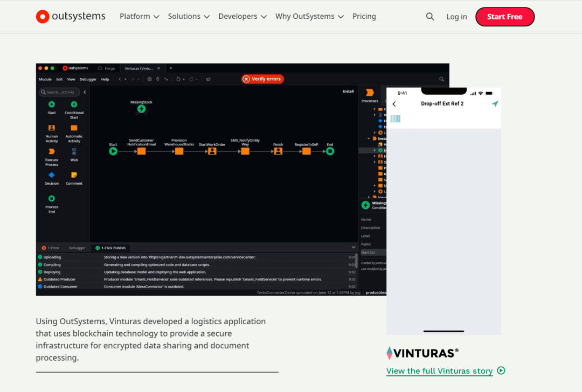Tap the location arrow icon in phone
Image resolution: width=582 pixels, height=392 pixels.
(x=495, y=104)
